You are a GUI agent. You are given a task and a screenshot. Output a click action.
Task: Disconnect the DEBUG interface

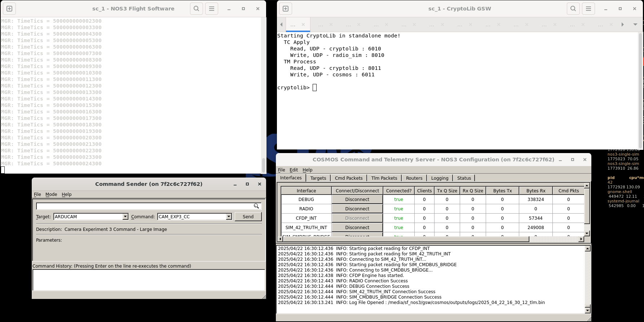pyautogui.click(x=357, y=199)
